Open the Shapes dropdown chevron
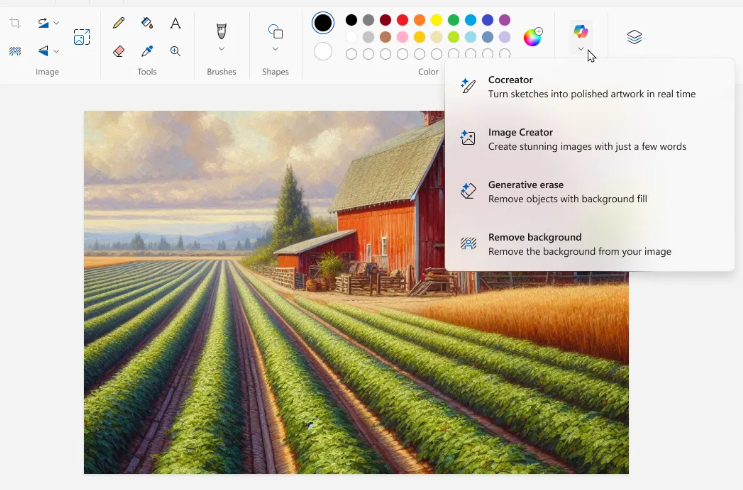Viewport: 743px width, 490px height. pos(275,49)
